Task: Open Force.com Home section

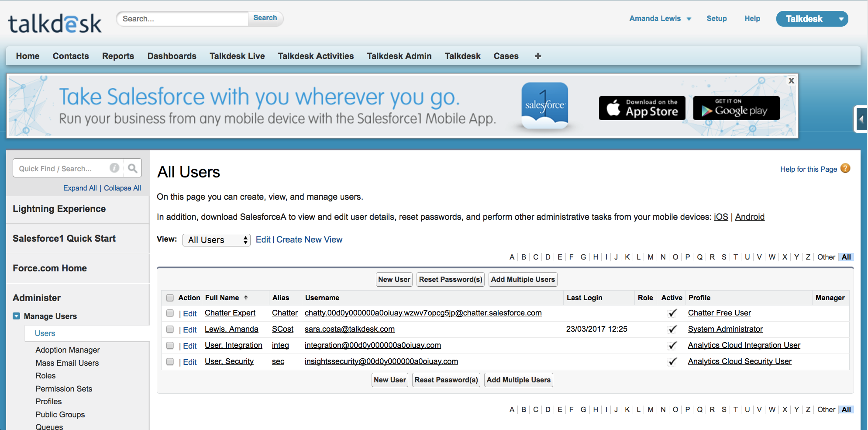Action: [x=50, y=268]
